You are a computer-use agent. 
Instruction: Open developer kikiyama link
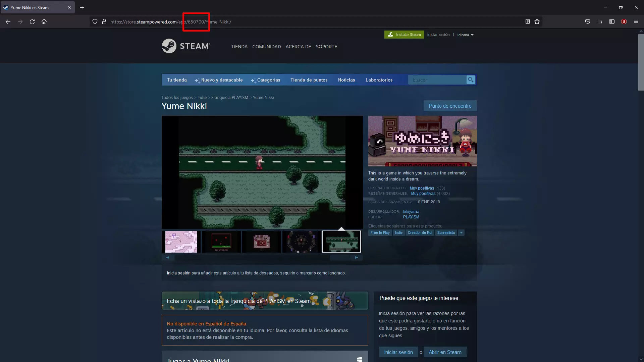411,212
